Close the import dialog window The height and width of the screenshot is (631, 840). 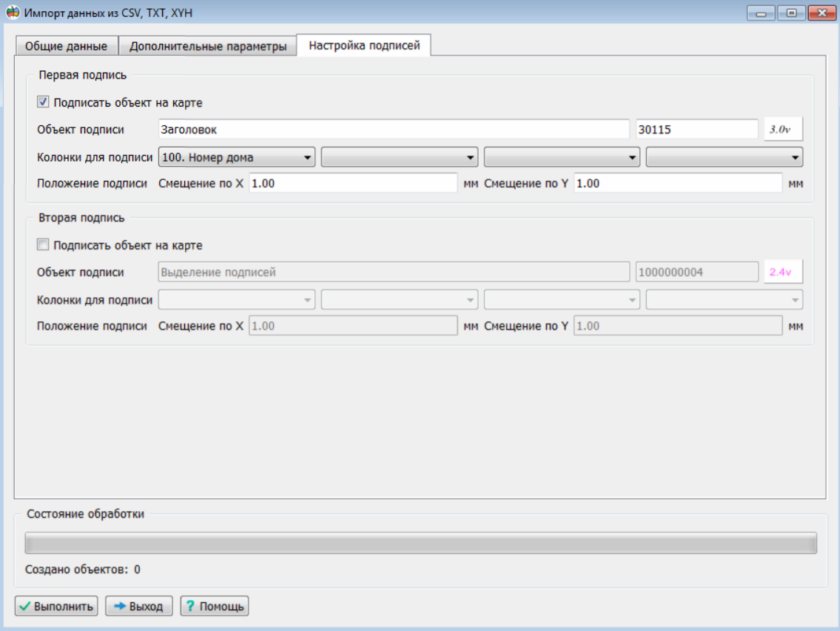tap(821, 13)
